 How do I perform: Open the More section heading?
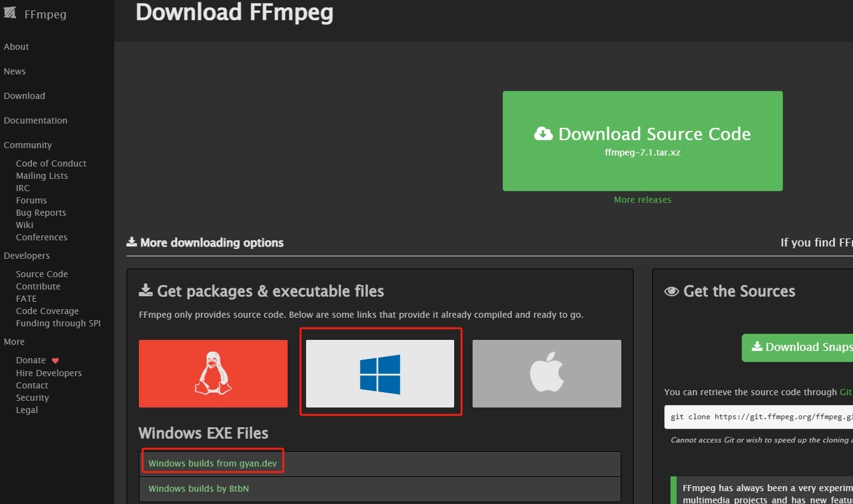(14, 342)
